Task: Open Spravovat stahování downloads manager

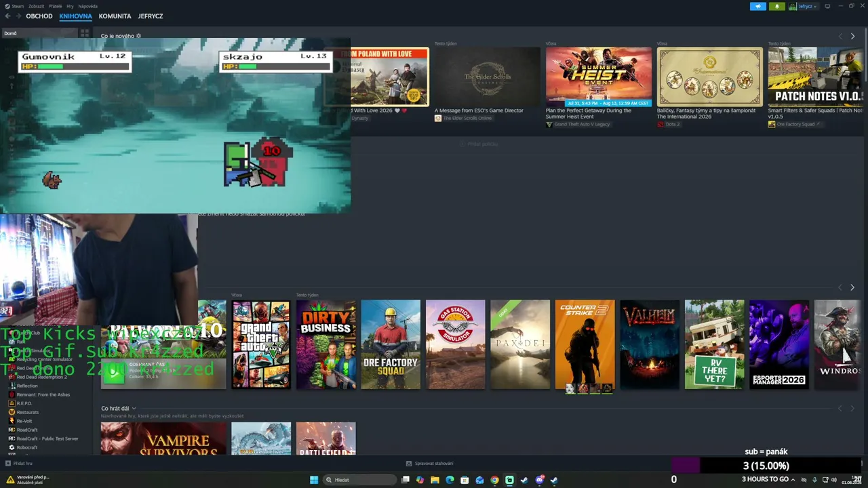Action: click(430, 464)
